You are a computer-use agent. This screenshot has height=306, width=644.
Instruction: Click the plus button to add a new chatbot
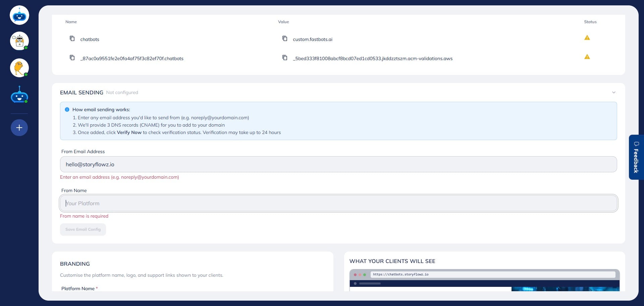[x=19, y=128]
